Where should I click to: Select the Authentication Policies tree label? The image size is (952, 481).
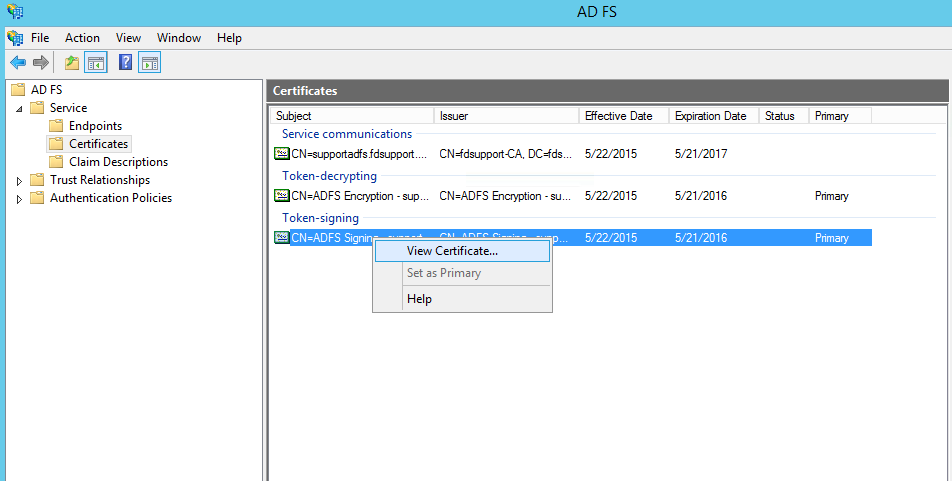coord(111,198)
